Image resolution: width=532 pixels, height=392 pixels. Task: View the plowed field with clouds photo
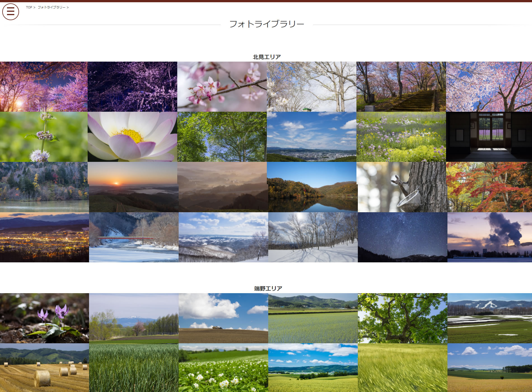(x=223, y=318)
